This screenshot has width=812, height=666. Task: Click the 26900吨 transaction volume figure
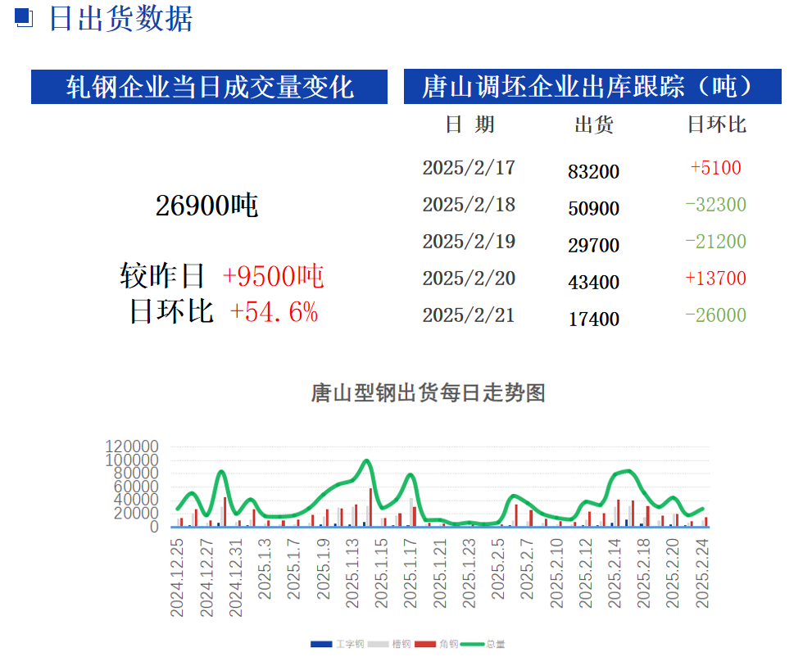tap(206, 206)
